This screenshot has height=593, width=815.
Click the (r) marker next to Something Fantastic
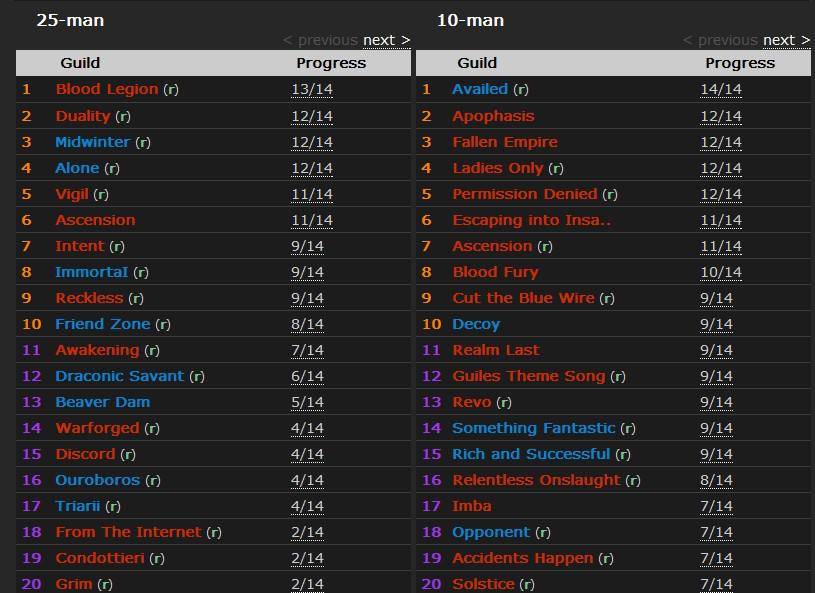627,428
